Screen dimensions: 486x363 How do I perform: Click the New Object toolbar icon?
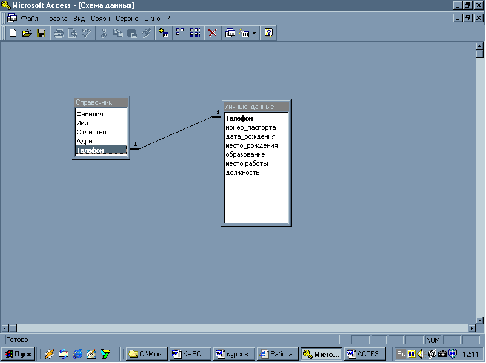click(244, 33)
